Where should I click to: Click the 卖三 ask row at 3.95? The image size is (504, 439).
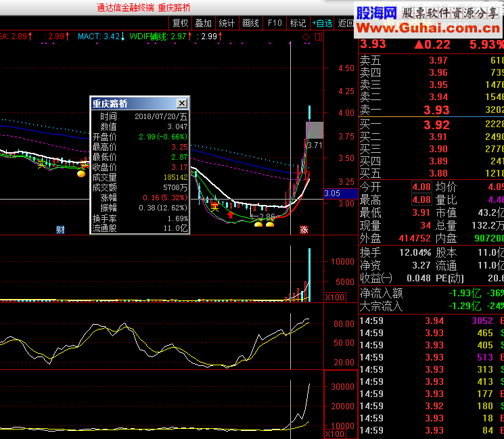click(431, 85)
